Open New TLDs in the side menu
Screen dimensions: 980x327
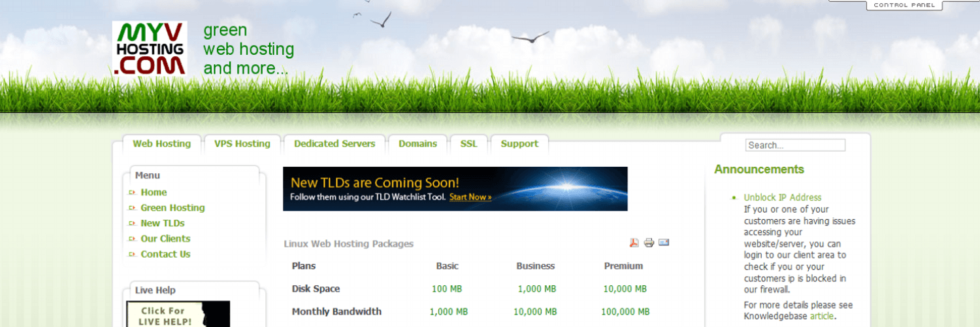tap(163, 223)
